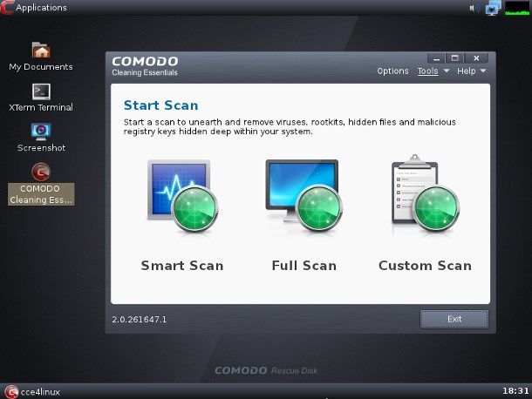The width and height of the screenshot is (532, 399).
Task: Expand the Tools dropdown arrow
Action: tap(447, 71)
